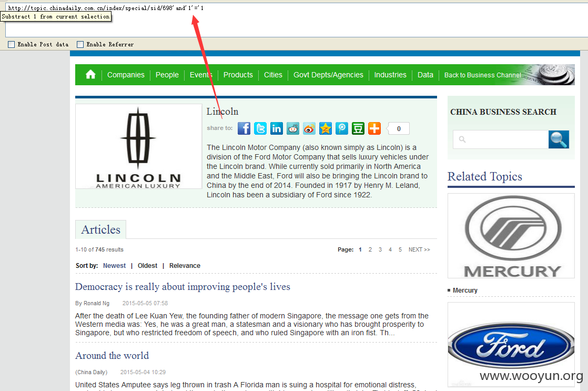588x391 pixels.
Task: Sort articles by Relevance
Action: [185, 266]
